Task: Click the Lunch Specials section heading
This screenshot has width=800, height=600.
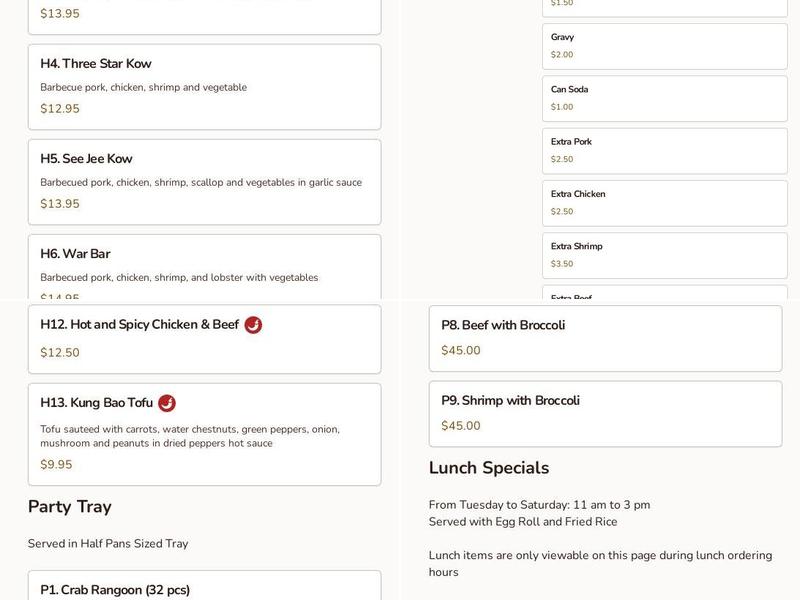Action: pyautogui.click(x=489, y=467)
